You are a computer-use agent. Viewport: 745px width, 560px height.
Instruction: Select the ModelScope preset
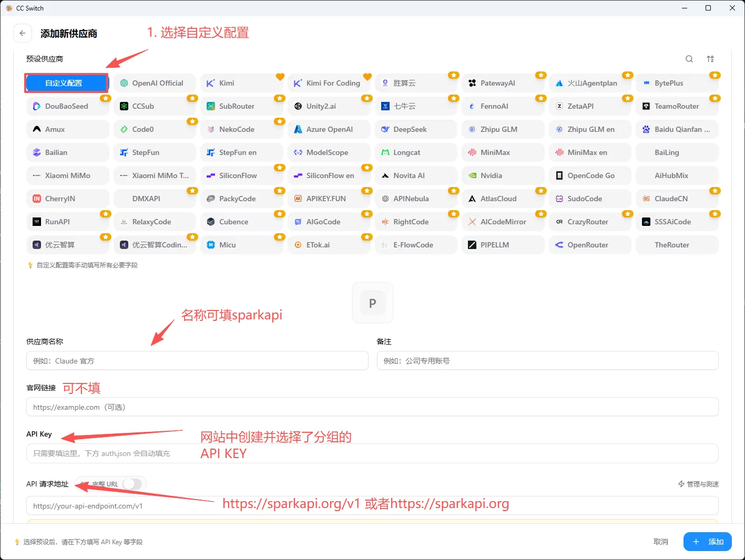point(329,152)
